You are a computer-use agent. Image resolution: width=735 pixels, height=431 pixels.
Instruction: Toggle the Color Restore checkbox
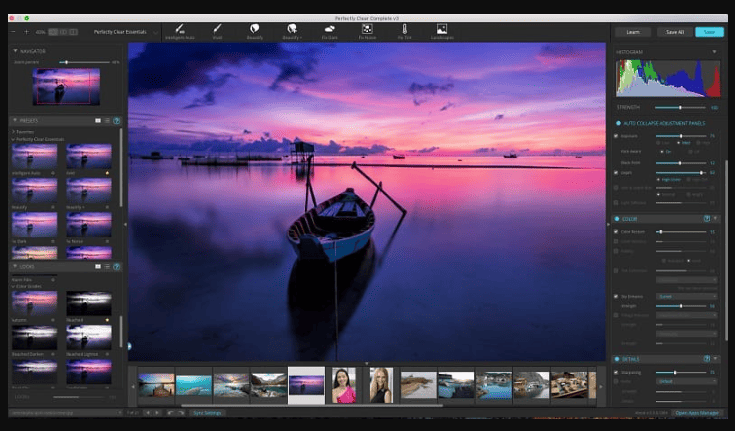(616, 232)
